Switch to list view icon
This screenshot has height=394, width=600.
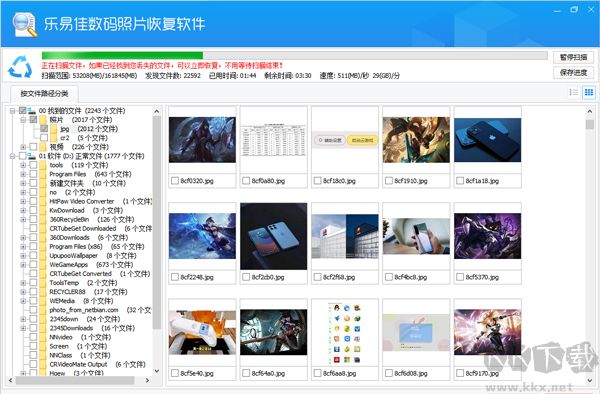click(x=574, y=92)
